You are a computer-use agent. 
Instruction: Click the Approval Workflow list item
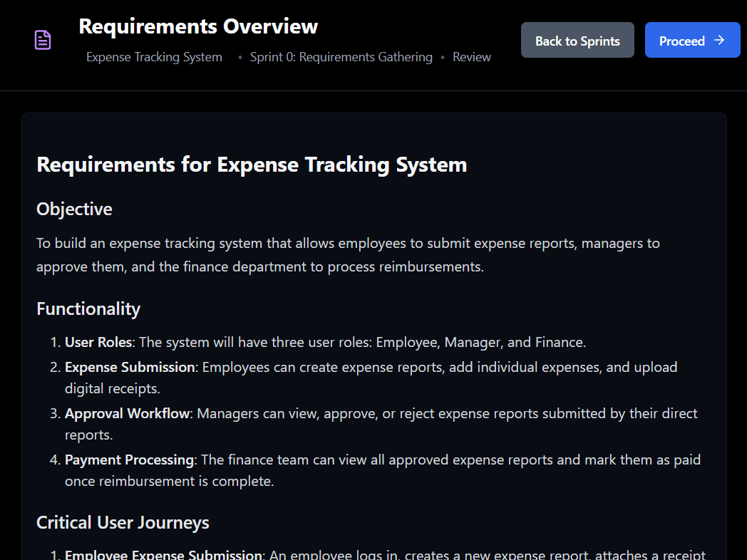click(x=381, y=424)
